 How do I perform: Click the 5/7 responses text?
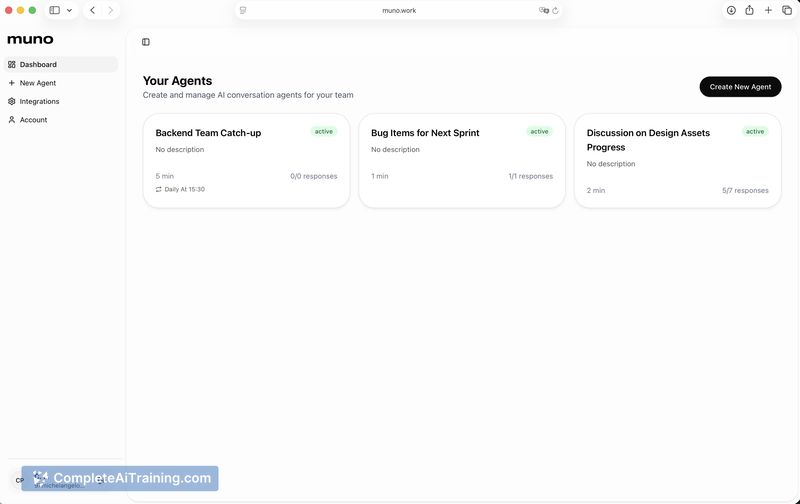(745, 190)
